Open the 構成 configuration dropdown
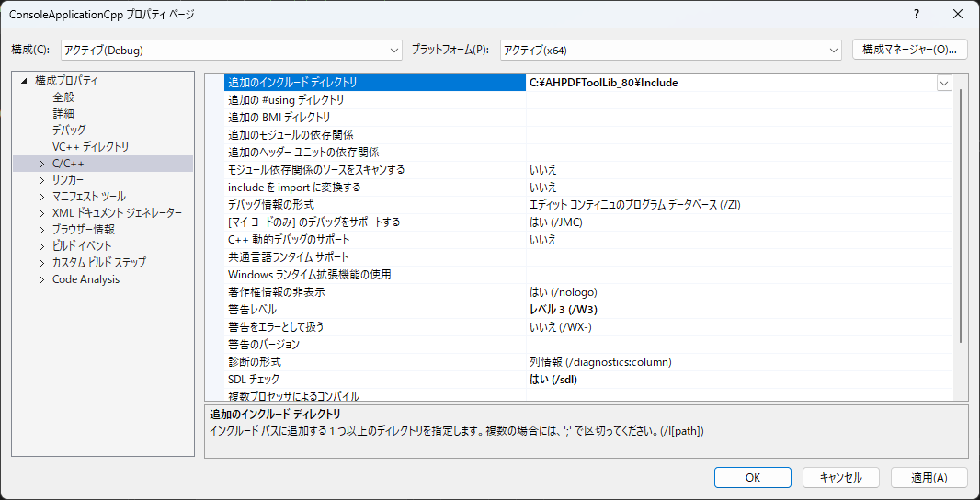The height and width of the screenshot is (500, 980). [x=232, y=50]
